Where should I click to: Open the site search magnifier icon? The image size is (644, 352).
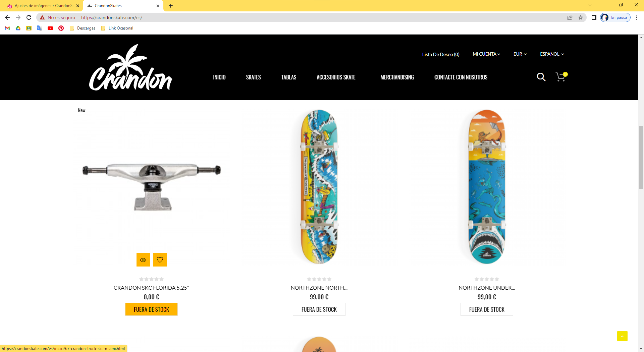point(541,77)
